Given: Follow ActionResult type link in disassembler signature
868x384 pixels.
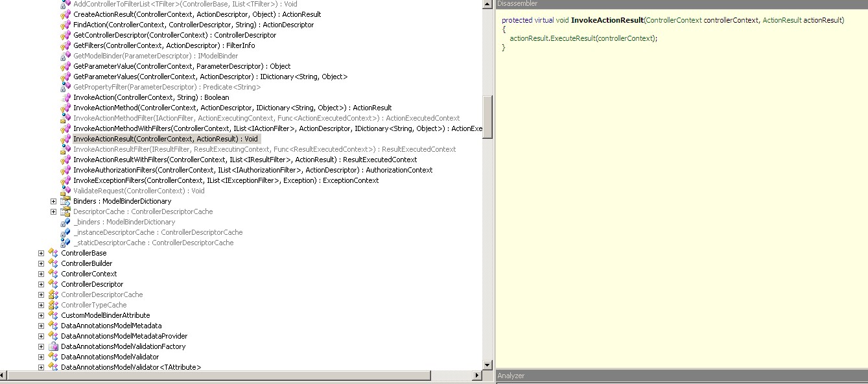Looking at the screenshot, I should coord(782,21).
